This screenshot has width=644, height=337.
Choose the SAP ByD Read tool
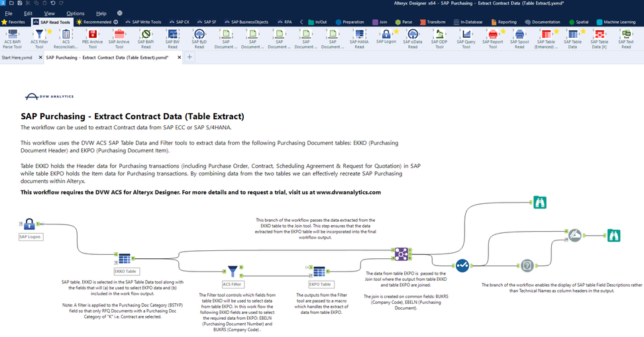(x=199, y=39)
